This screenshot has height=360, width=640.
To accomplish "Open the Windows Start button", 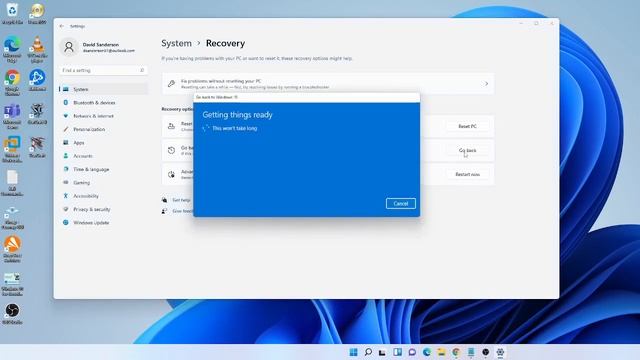I will point(353,352).
